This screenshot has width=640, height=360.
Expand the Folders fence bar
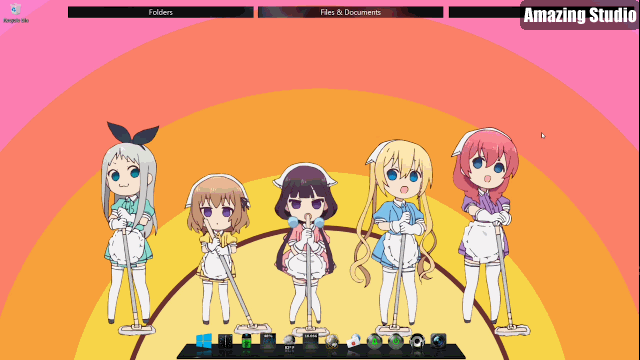tap(160, 12)
